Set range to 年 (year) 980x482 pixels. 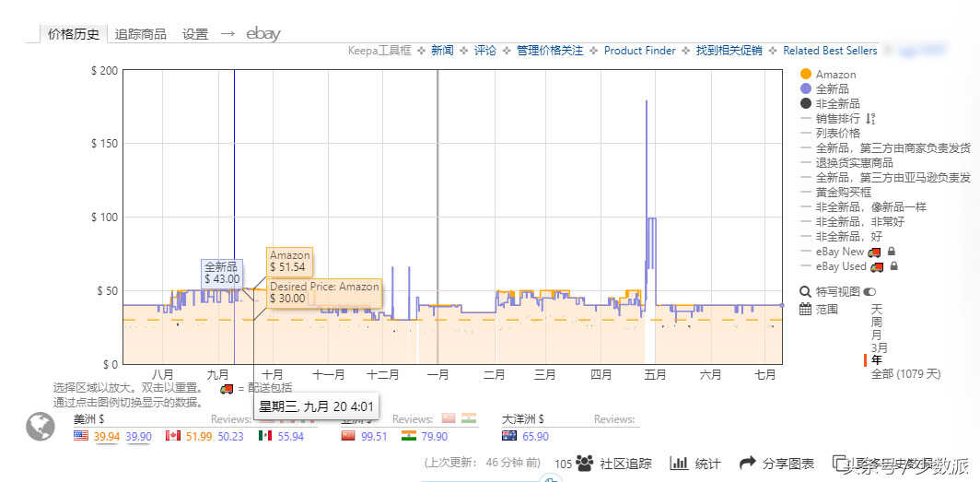(877, 360)
